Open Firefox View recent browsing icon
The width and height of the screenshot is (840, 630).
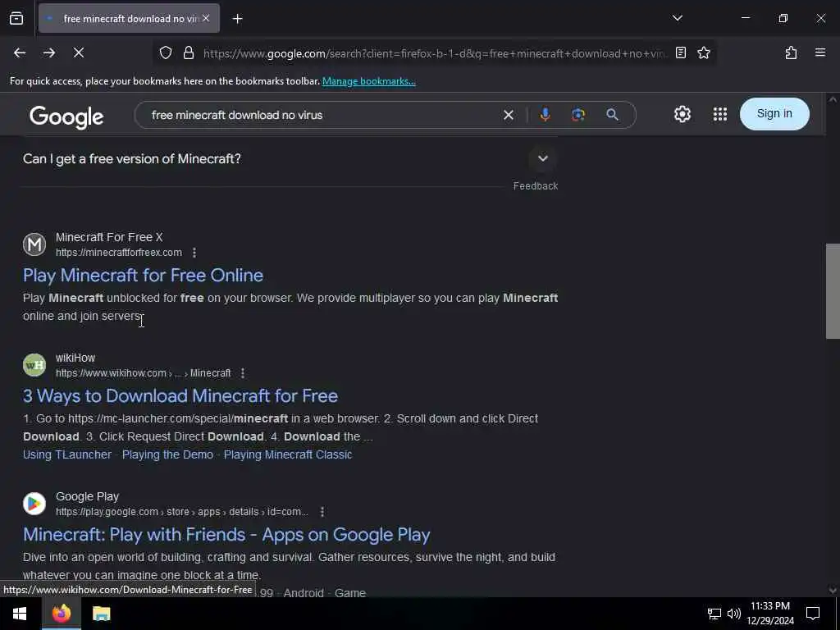(16, 18)
